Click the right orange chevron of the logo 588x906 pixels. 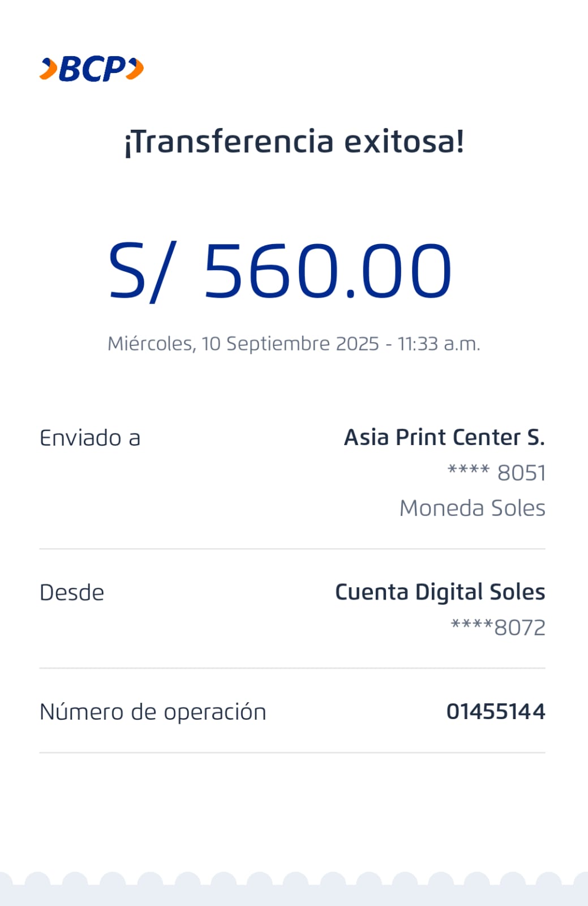135,69
